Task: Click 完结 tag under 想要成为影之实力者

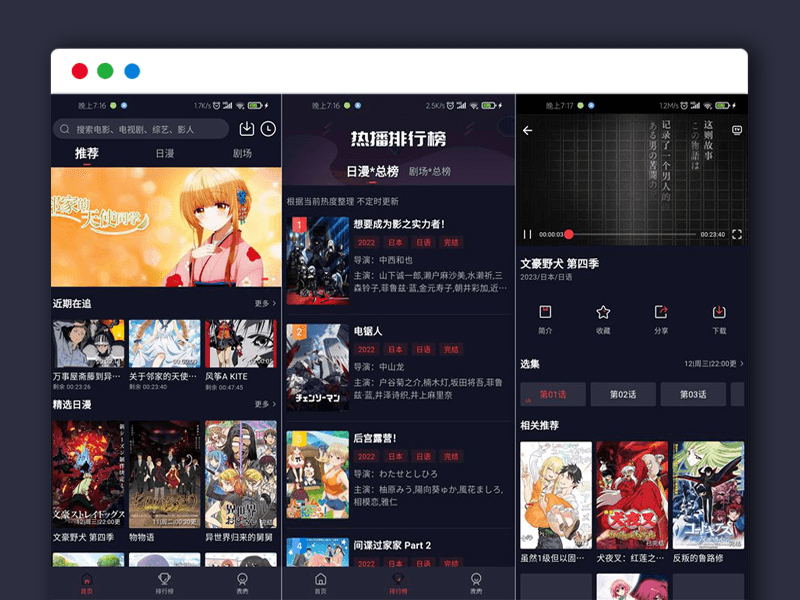Action: click(x=451, y=242)
